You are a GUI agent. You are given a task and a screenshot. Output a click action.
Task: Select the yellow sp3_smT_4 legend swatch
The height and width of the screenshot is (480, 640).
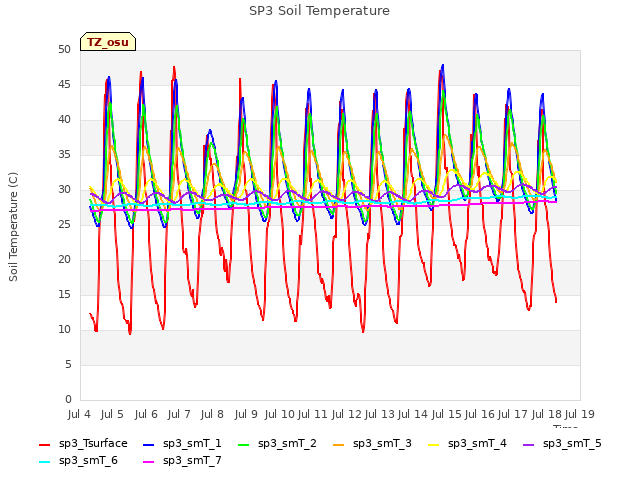tap(433, 444)
